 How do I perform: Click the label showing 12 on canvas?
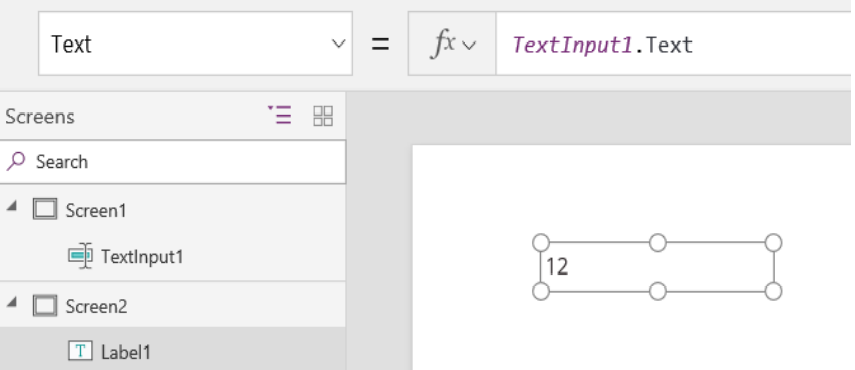(657, 267)
